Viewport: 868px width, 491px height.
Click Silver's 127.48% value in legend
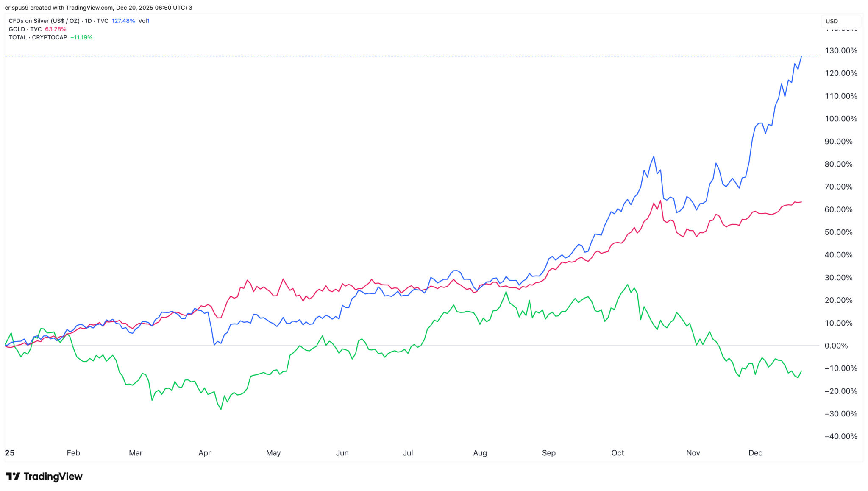(123, 21)
